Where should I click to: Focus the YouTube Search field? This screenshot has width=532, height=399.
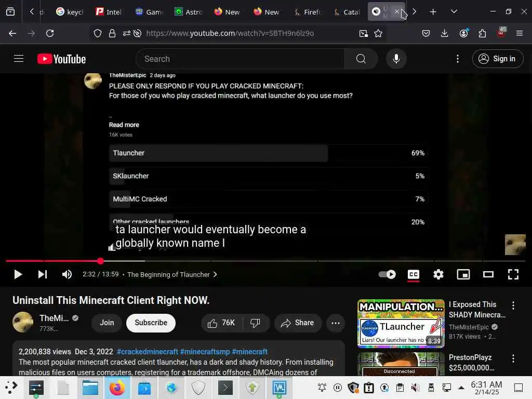click(x=240, y=59)
